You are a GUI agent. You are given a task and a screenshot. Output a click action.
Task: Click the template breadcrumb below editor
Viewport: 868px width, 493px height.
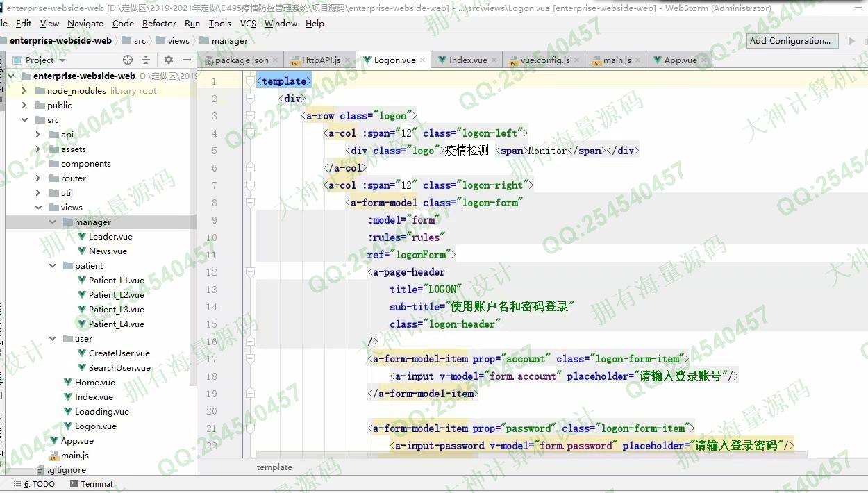coord(274,467)
